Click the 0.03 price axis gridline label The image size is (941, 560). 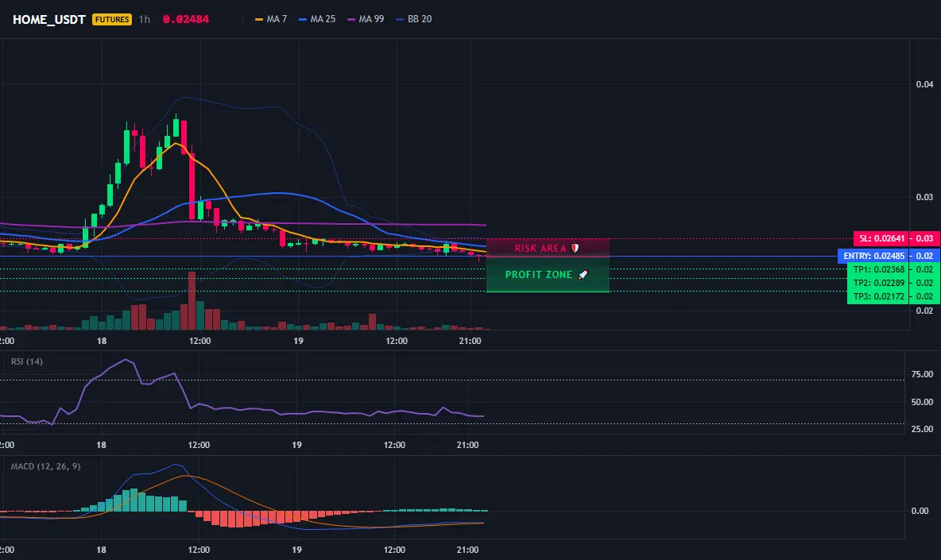pos(924,197)
